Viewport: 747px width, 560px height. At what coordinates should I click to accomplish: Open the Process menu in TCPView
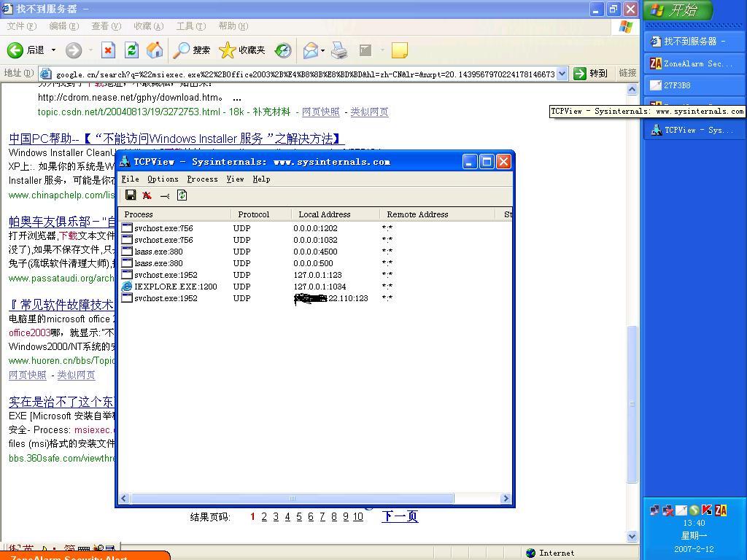click(x=202, y=179)
